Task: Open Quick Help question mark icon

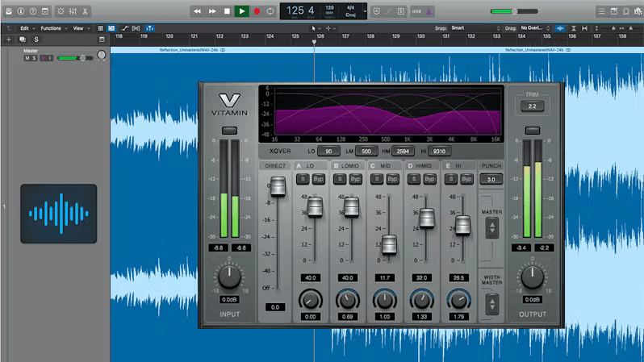Action: pos(33,11)
